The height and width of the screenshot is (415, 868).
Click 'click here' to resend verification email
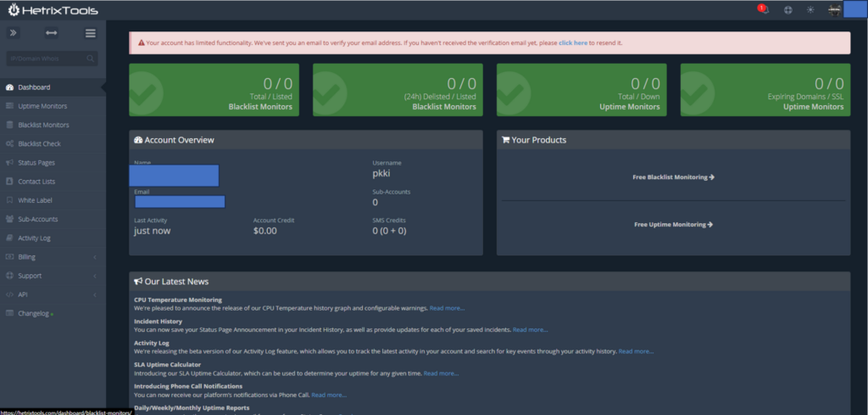tap(572, 42)
